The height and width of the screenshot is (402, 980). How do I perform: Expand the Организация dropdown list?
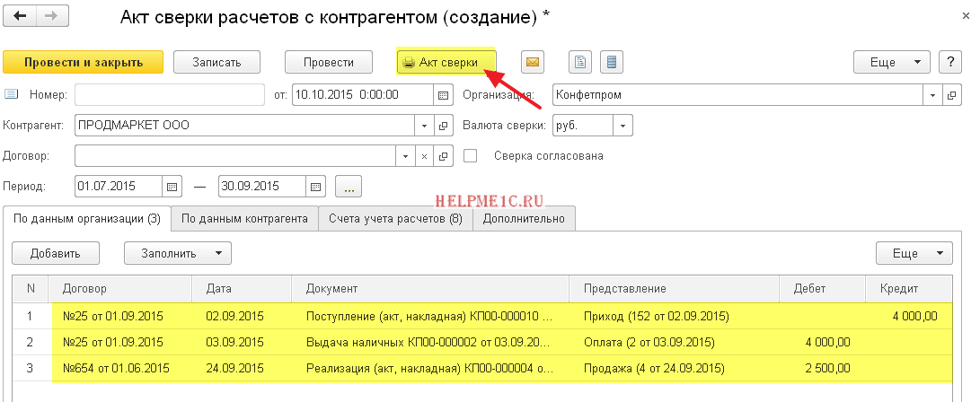pyautogui.click(x=932, y=94)
